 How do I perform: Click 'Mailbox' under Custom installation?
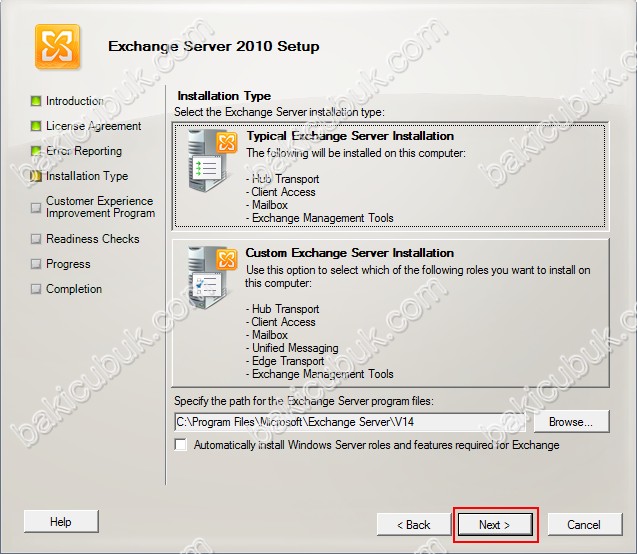click(x=270, y=335)
